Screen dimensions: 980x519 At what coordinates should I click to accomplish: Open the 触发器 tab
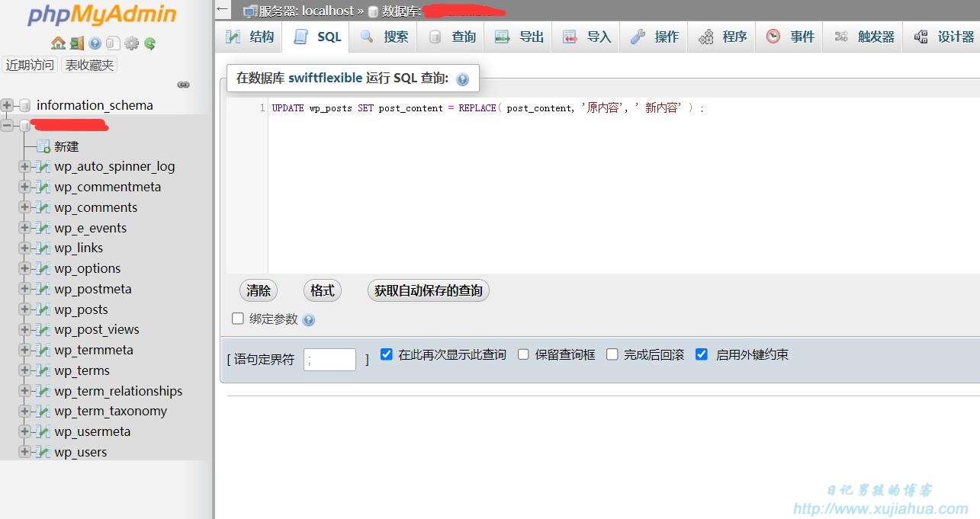click(863, 37)
